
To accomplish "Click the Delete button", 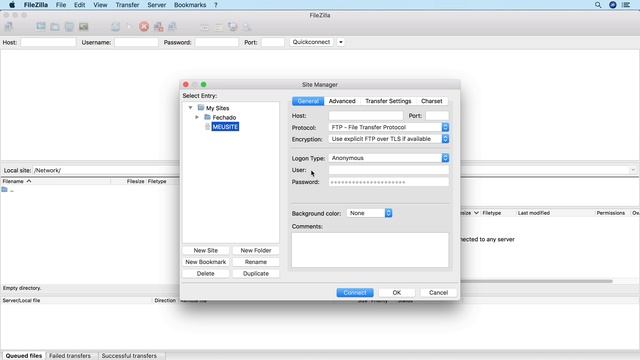I will pos(206,273).
